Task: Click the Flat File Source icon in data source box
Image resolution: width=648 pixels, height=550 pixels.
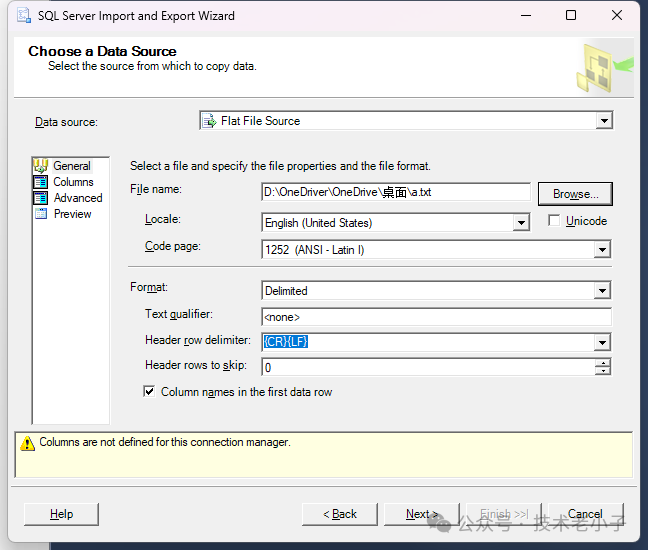Action: (x=209, y=121)
